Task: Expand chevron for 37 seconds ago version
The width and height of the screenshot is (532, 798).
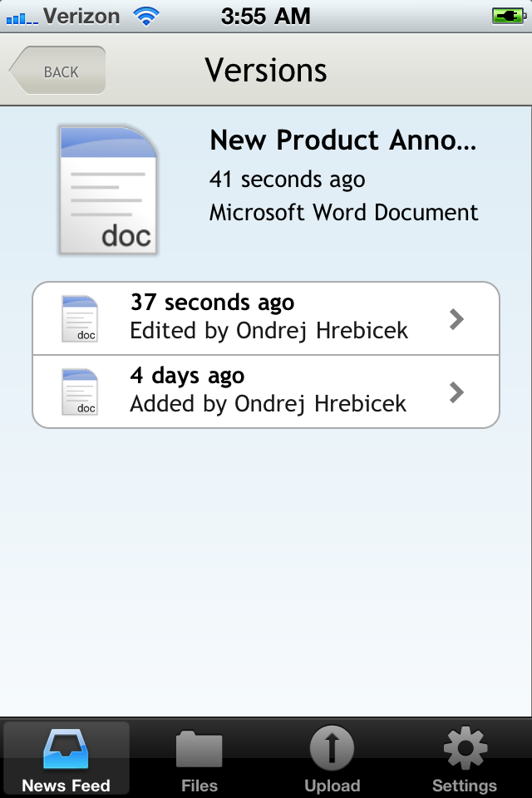Action: pyautogui.click(x=456, y=318)
